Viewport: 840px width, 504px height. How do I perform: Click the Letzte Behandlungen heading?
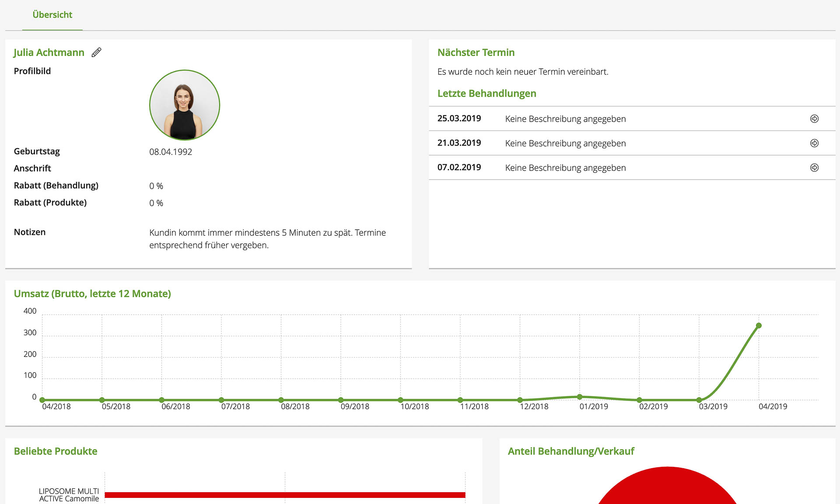[487, 94]
